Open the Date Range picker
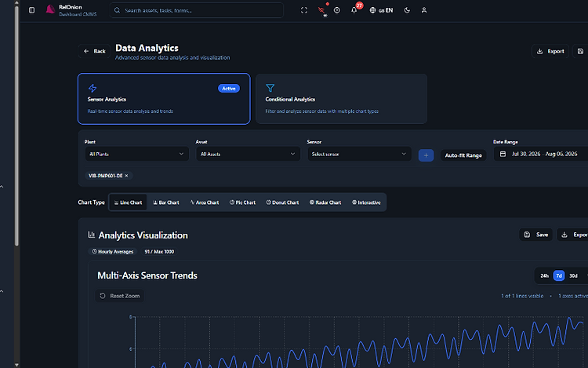The width and height of the screenshot is (588, 368). pyautogui.click(x=541, y=154)
